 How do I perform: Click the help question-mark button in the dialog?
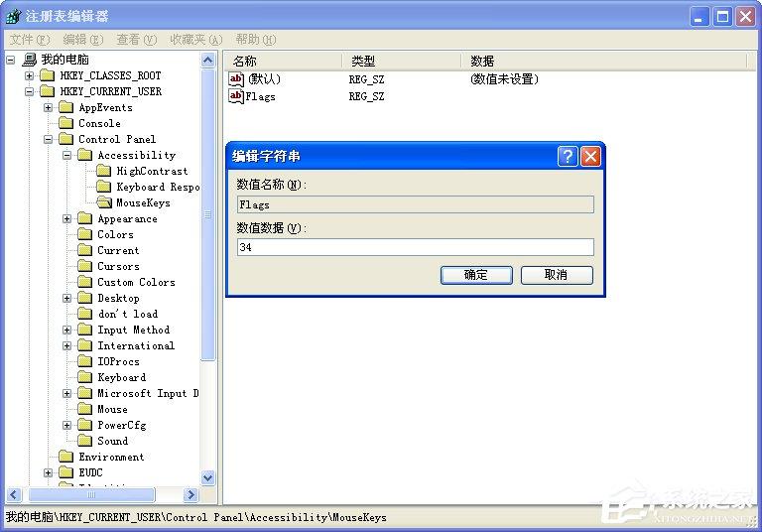tap(568, 157)
